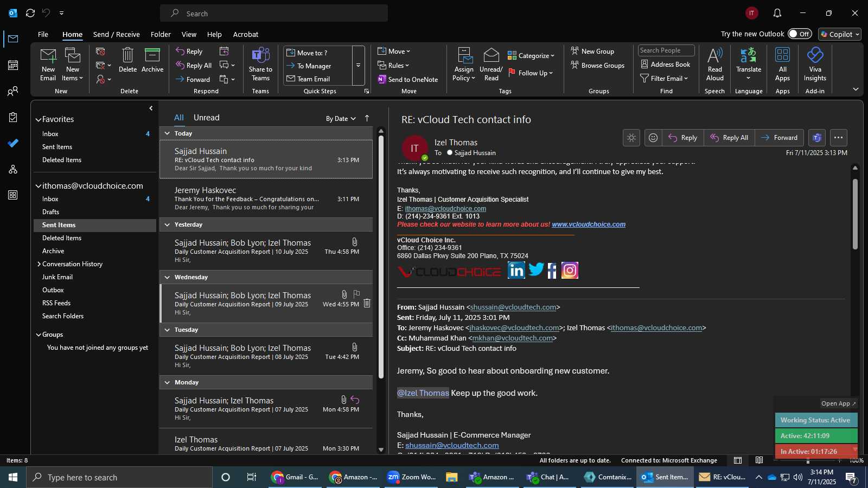Screen dimensions: 868x488
Task: Click Share to Teams icon
Action: (260, 65)
